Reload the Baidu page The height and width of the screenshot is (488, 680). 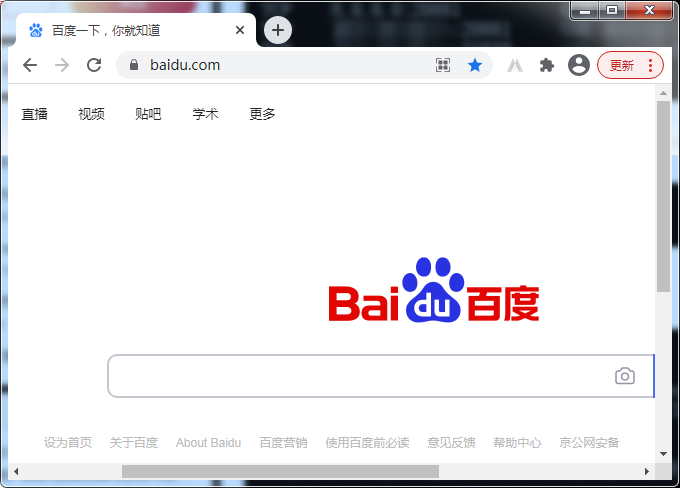(x=94, y=65)
